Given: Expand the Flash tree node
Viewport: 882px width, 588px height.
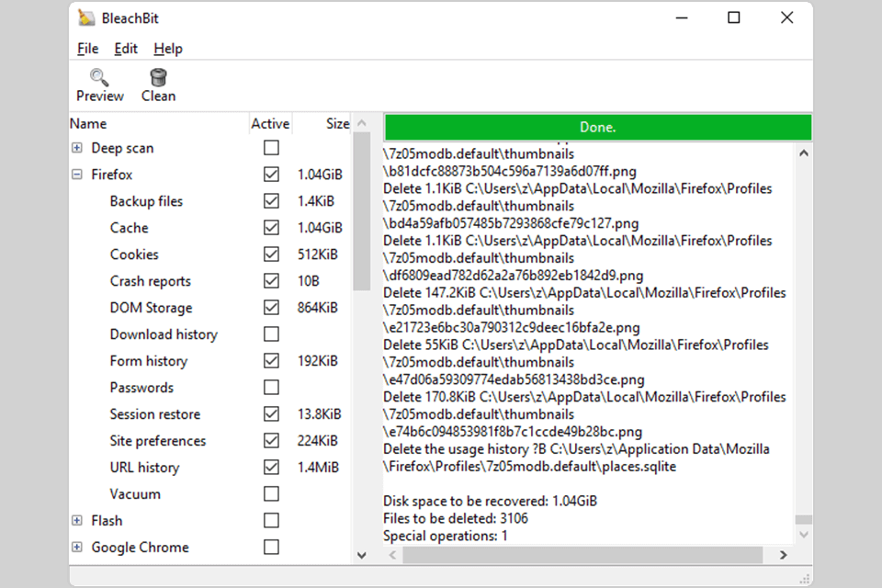Looking at the screenshot, I should click(77, 521).
